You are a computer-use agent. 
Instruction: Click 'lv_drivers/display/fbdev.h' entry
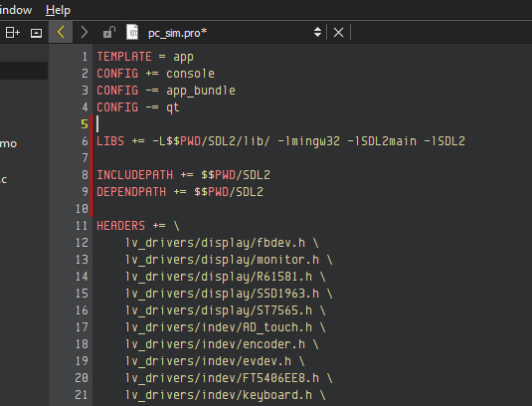(215, 243)
